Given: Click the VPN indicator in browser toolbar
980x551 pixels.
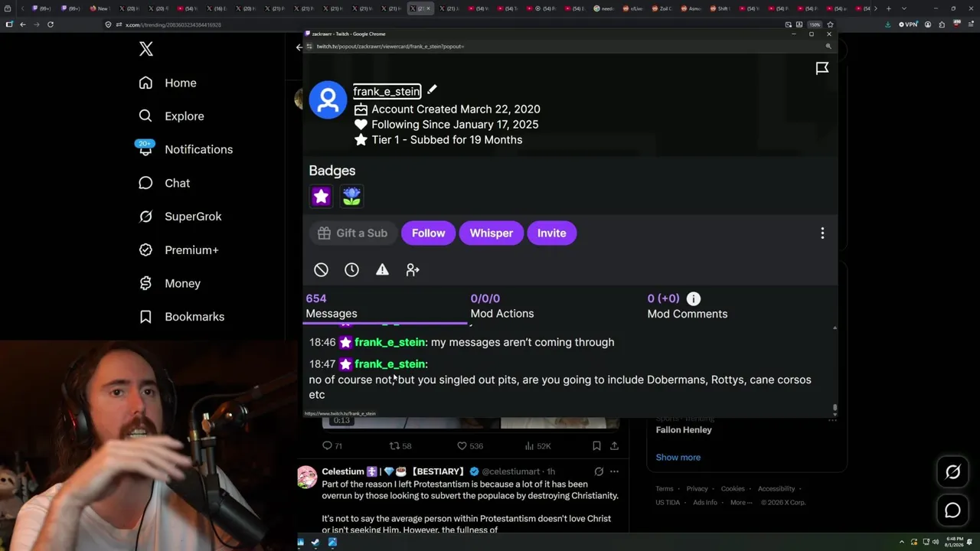Looking at the screenshot, I should pyautogui.click(x=908, y=24).
